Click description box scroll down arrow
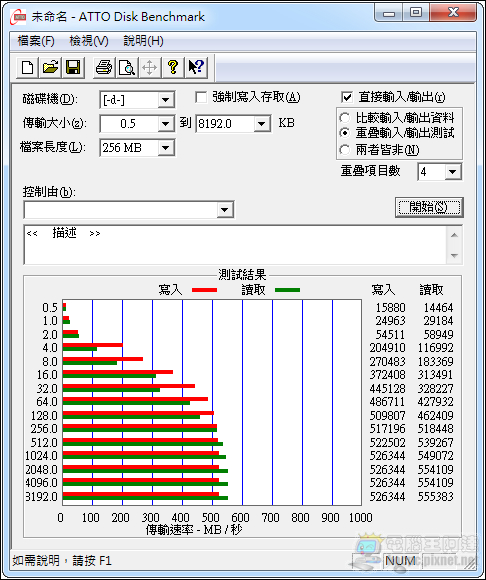Viewport: 486px width, 580px height. click(455, 255)
